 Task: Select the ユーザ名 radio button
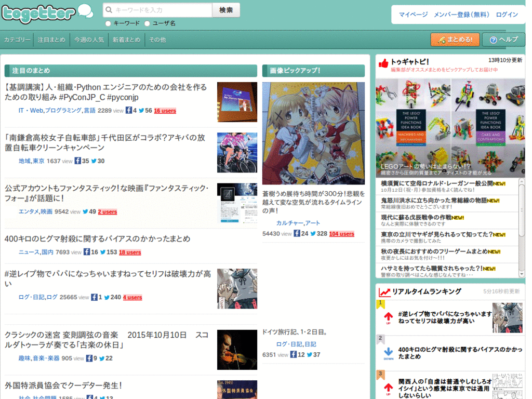tap(147, 23)
